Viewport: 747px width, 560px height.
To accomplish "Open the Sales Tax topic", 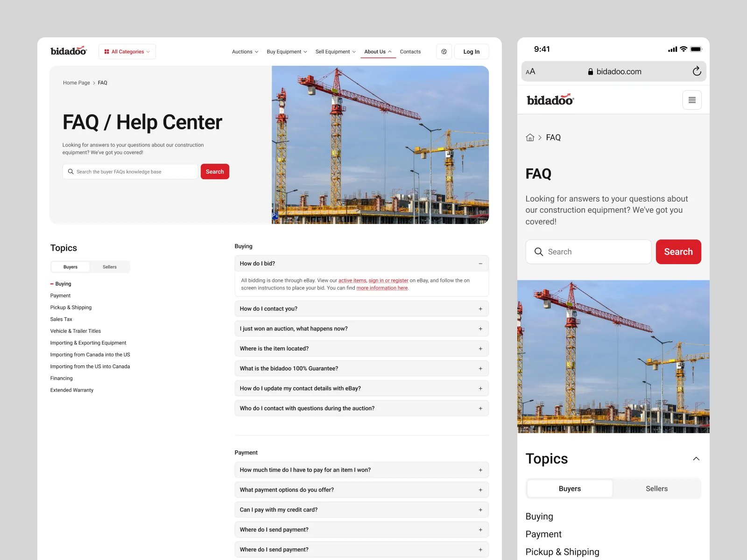I will pos(61,319).
